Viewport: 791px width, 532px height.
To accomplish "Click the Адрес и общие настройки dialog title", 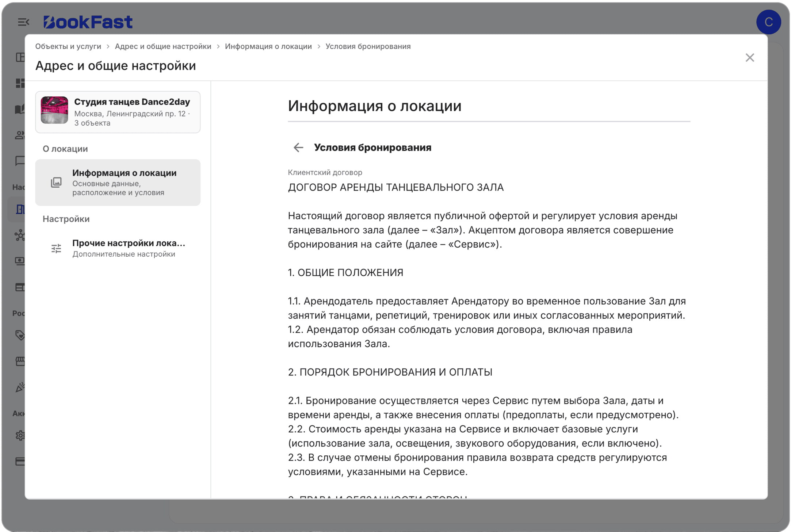I will coord(116,66).
